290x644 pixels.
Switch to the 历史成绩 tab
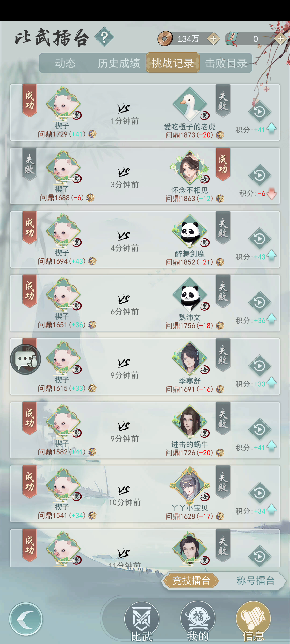[119, 63]
